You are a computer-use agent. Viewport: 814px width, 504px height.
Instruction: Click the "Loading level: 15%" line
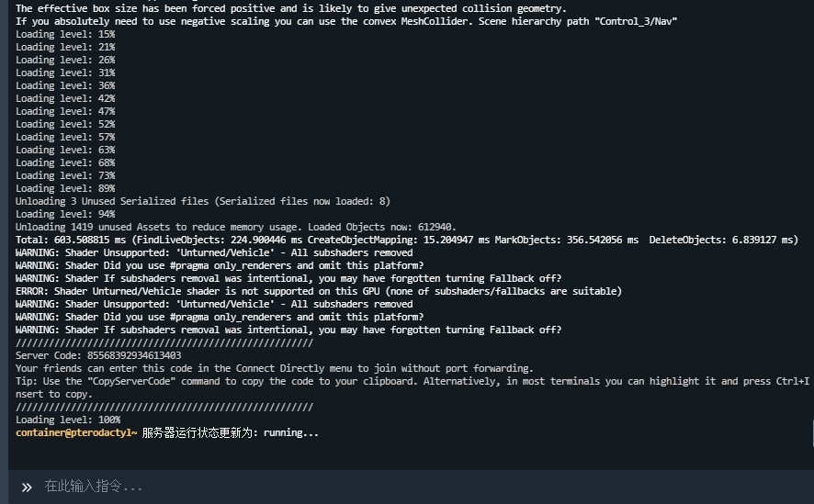65,34
